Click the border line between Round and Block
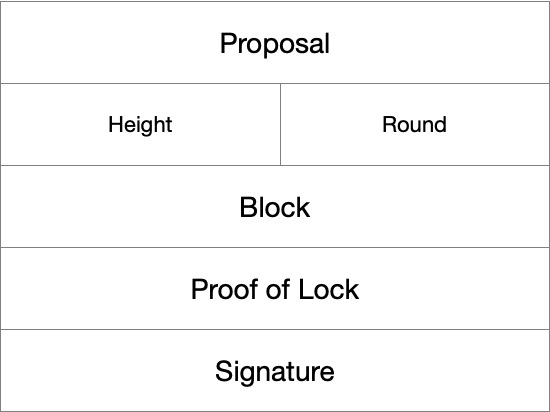The image size is (550, 412). point(415,165)
